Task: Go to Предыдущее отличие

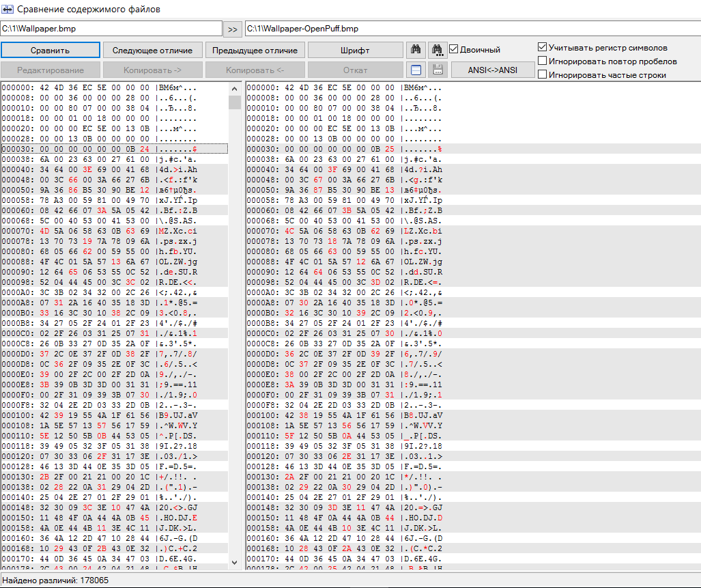Action: pyautogui.click(x=255, y=51)
